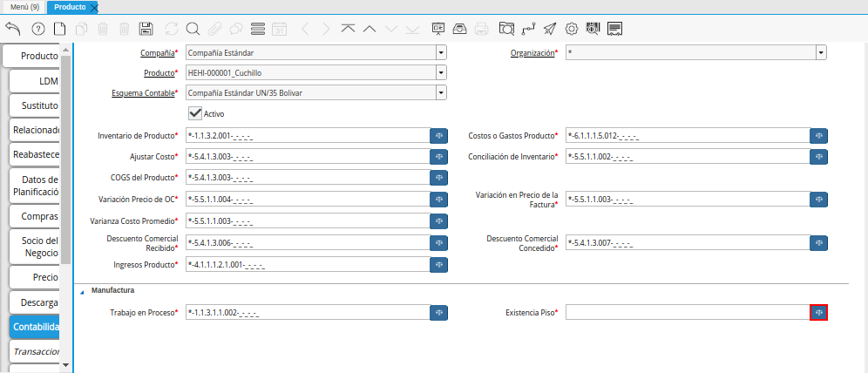Open account editor for Existencia Piso
This screenshot has height=373, width=868.
[818, 313]
